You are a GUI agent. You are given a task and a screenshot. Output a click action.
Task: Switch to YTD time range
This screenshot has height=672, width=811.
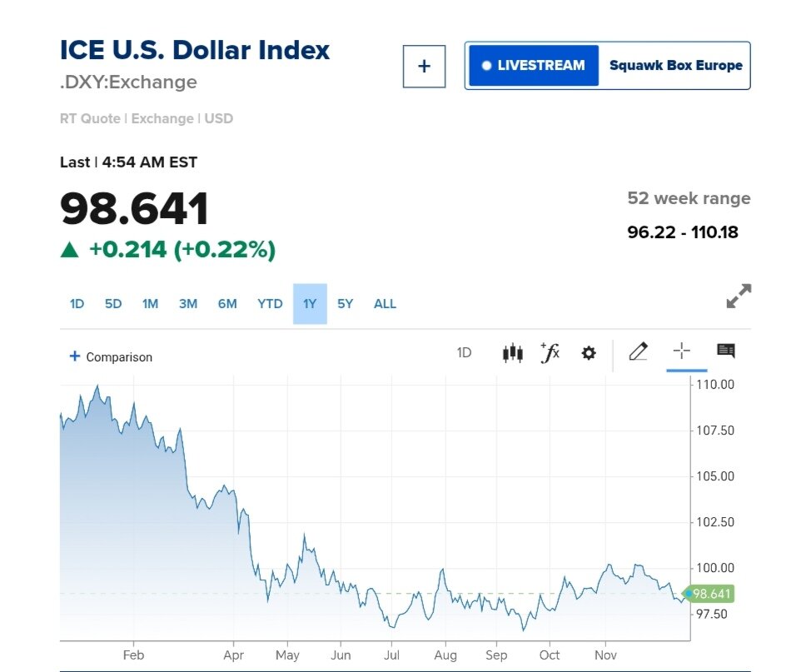point(270,304)
